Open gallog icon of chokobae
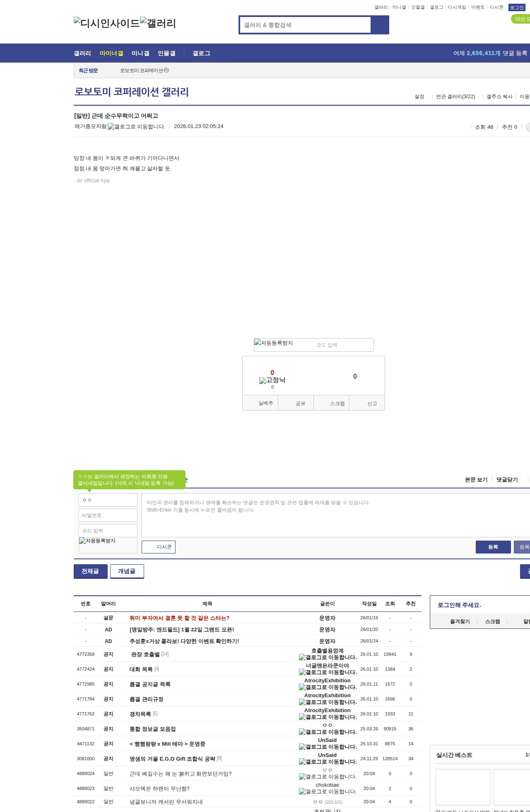Screen dimensions: 530x812 coord(328,791)
